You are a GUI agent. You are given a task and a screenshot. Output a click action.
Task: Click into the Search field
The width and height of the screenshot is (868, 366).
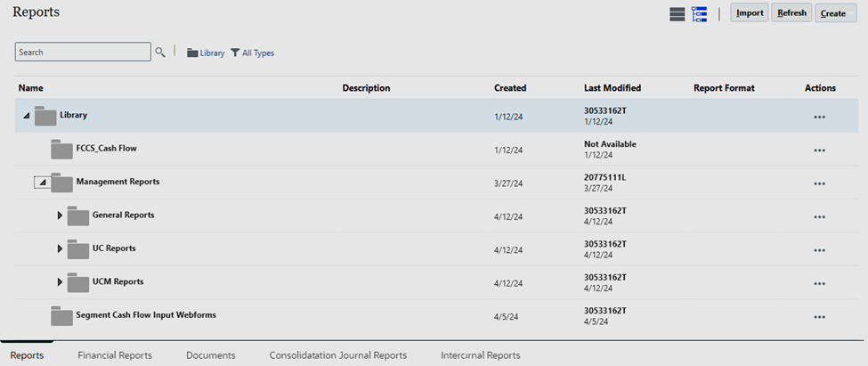pyautogui.click(x=83, y=52)
